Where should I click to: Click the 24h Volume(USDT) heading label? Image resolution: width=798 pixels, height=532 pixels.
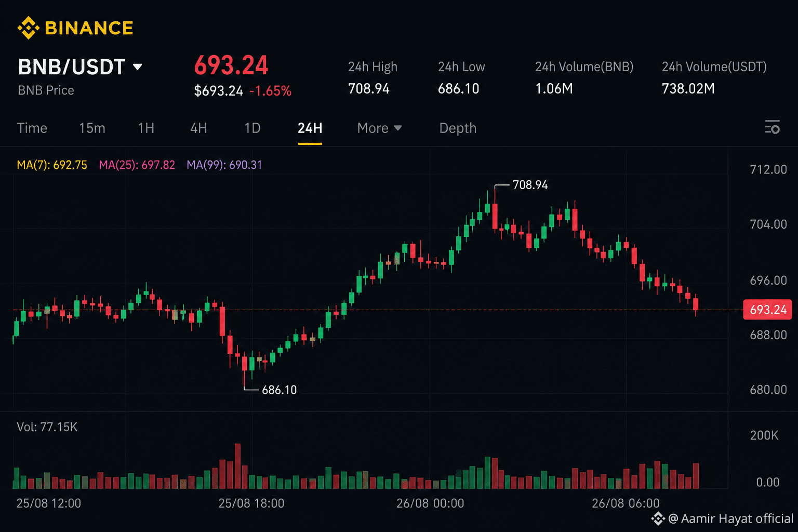[714, 67]
